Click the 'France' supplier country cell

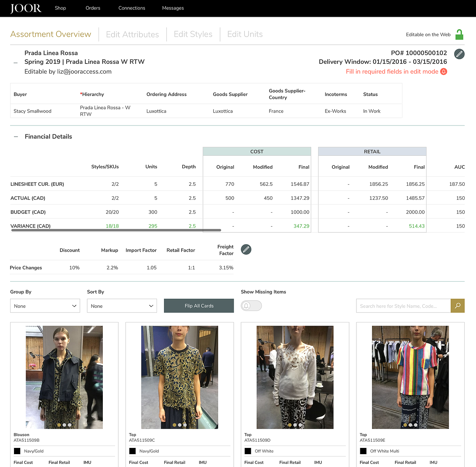(x=276, y=111)
